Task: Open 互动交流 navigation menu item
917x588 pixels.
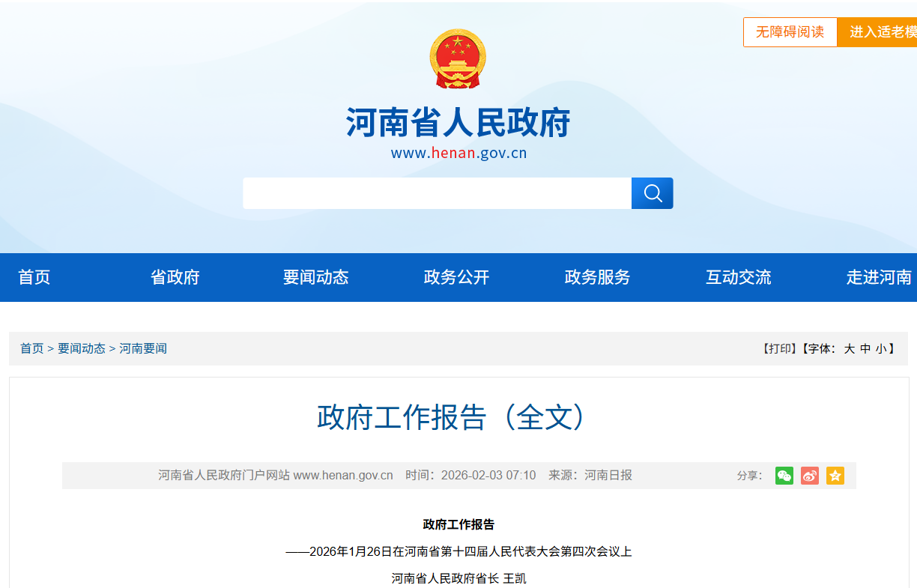Action: 739,277
